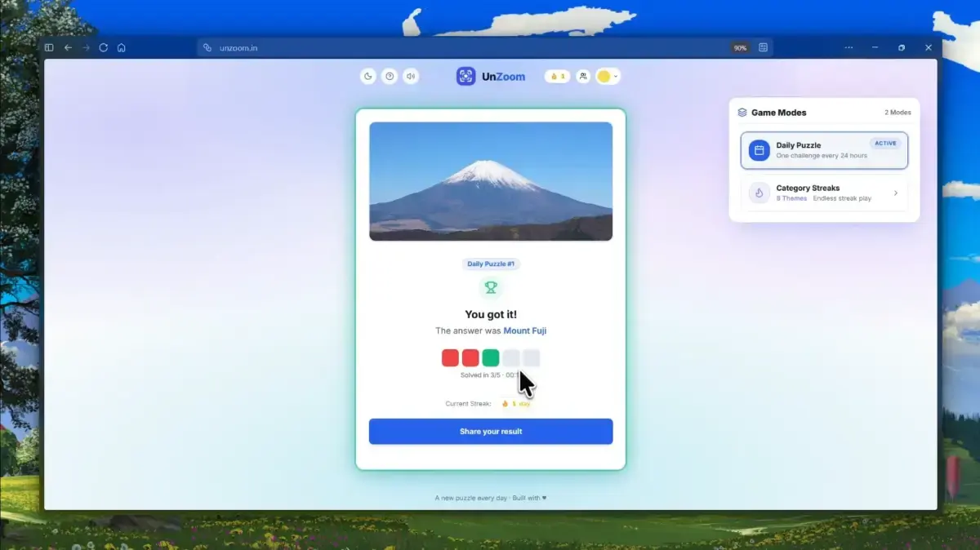Click the Game Modes panel title

pos(778,113)
